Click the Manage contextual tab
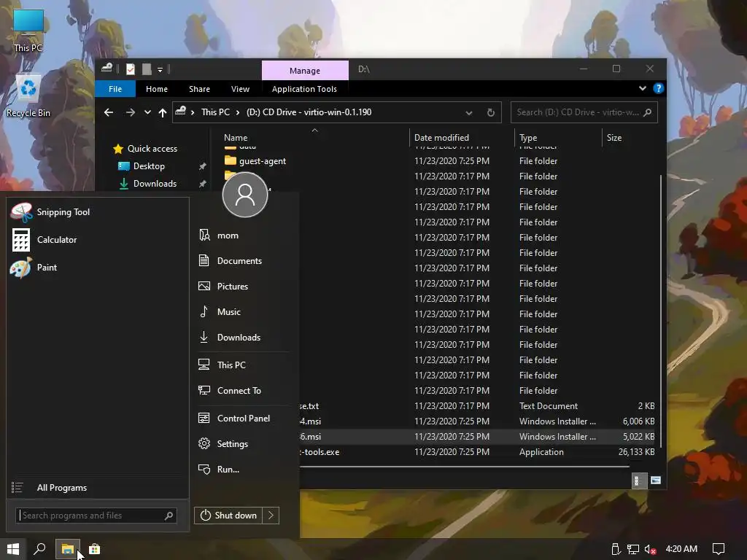Viewport: 747px width, 560px height. (x=305, y=71)
